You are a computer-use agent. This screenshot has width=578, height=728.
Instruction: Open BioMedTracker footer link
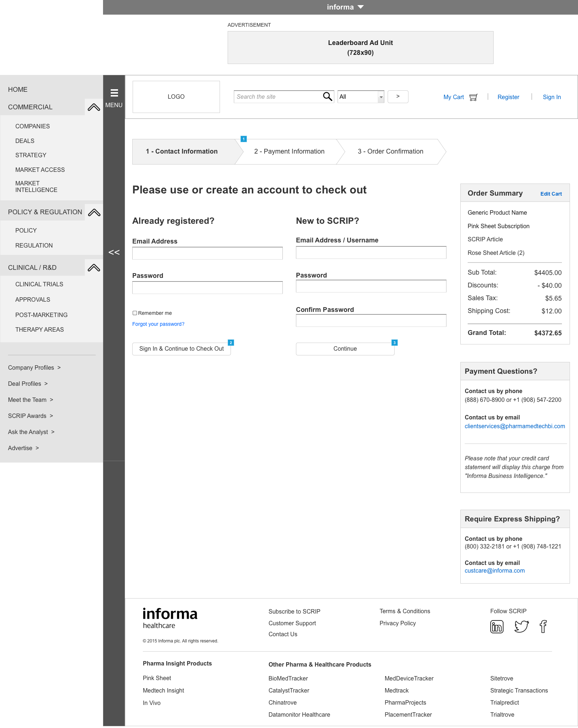click(x=288, y=678)
